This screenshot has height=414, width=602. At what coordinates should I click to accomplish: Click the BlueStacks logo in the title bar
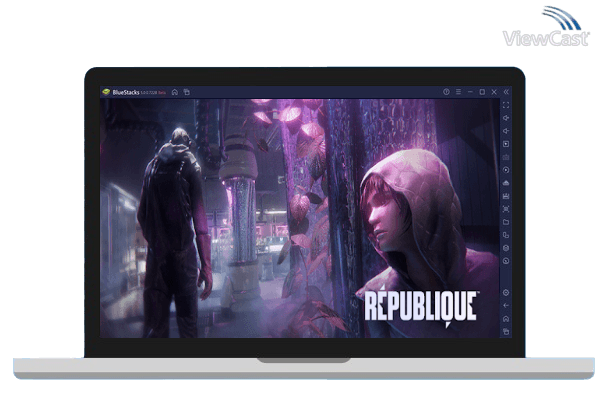(x=106, y=92)
